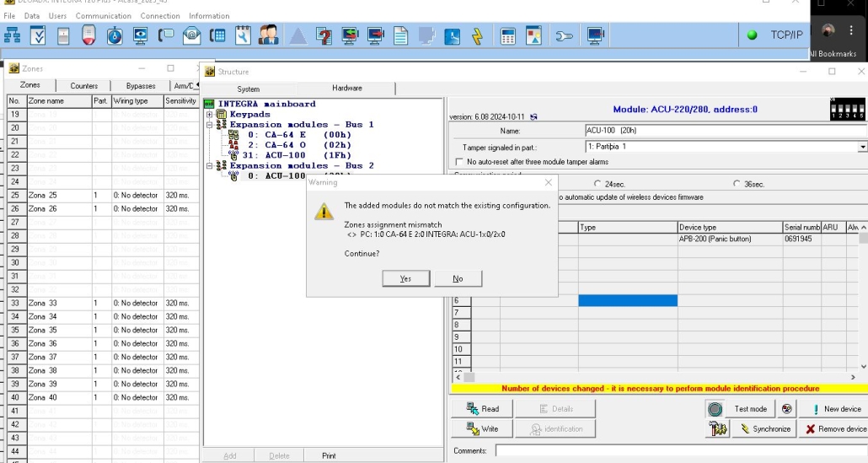
Task: Click the hammer icon beside Synchronize
Action: [x=717, y=429]
